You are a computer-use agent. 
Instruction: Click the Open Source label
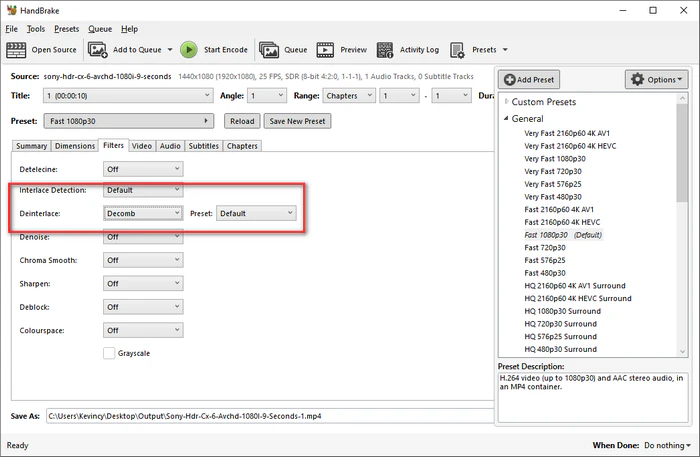click(x=54, y=50)
